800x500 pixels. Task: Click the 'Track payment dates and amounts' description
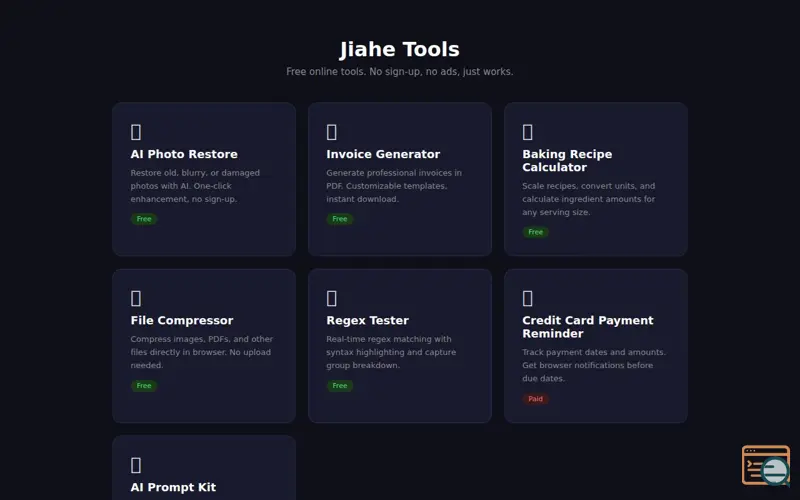(x=594, y=365)
